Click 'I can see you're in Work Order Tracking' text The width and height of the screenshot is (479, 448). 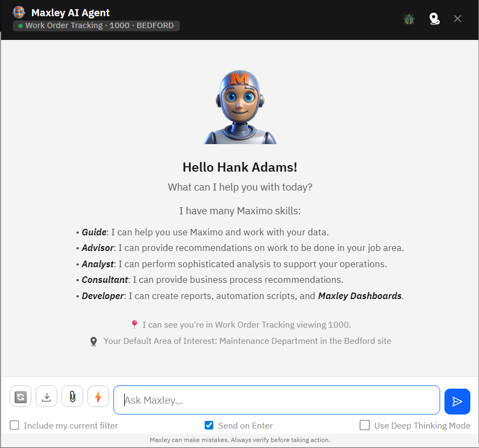[x=247, y=324]
